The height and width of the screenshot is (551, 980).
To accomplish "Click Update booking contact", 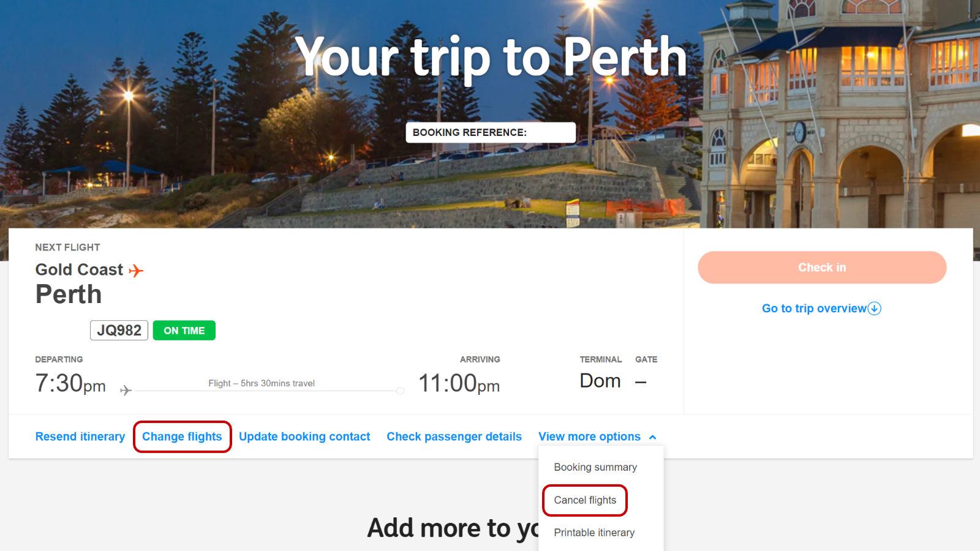I will pos(304,437).
